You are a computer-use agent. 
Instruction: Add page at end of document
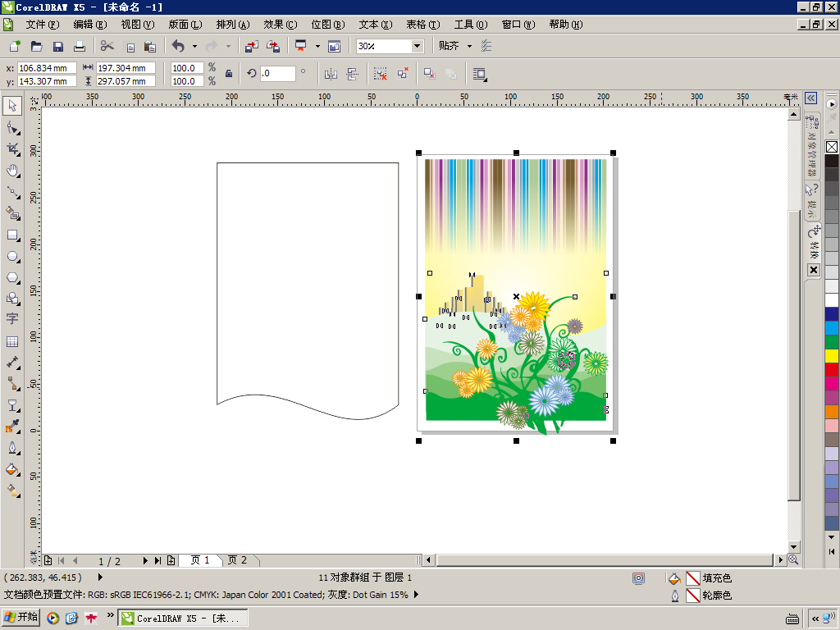pyautogui.click(x=171, y=560)
